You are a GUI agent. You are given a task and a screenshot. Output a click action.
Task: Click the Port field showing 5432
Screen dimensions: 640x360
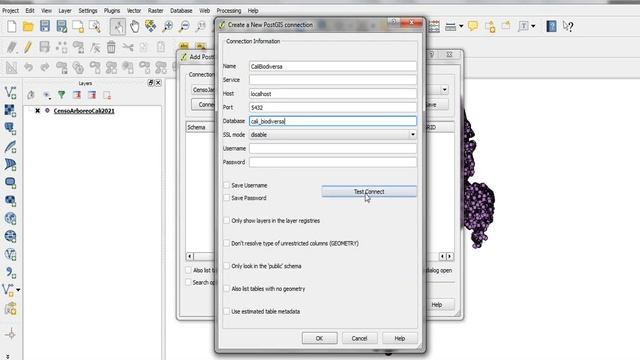pyautogui.click(x=333, y=107)
